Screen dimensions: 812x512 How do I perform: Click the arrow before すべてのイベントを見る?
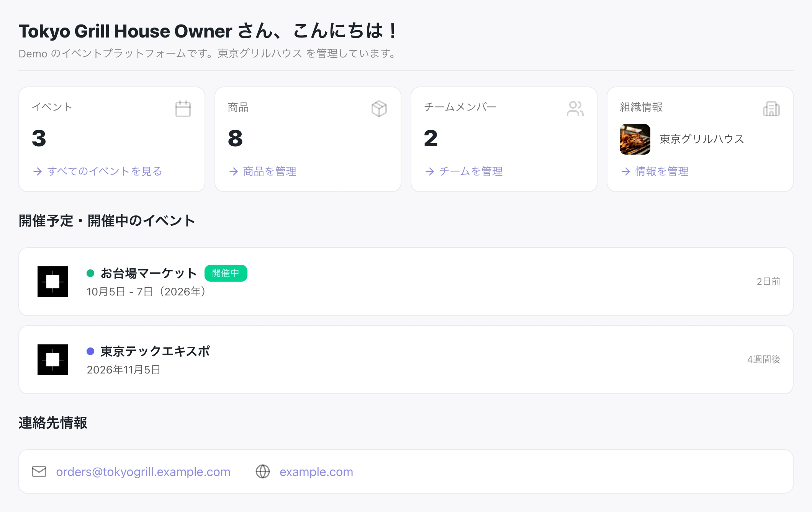click(x=38, y=171)
